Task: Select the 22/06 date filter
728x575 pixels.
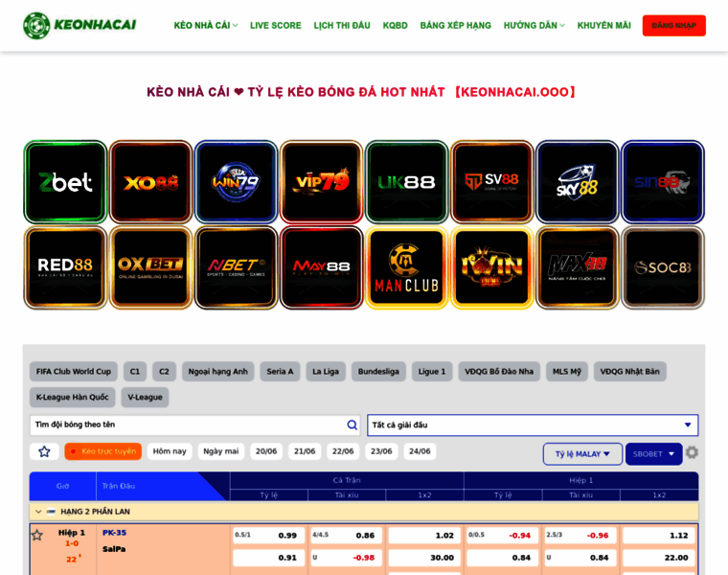Action: coord(343,451)
